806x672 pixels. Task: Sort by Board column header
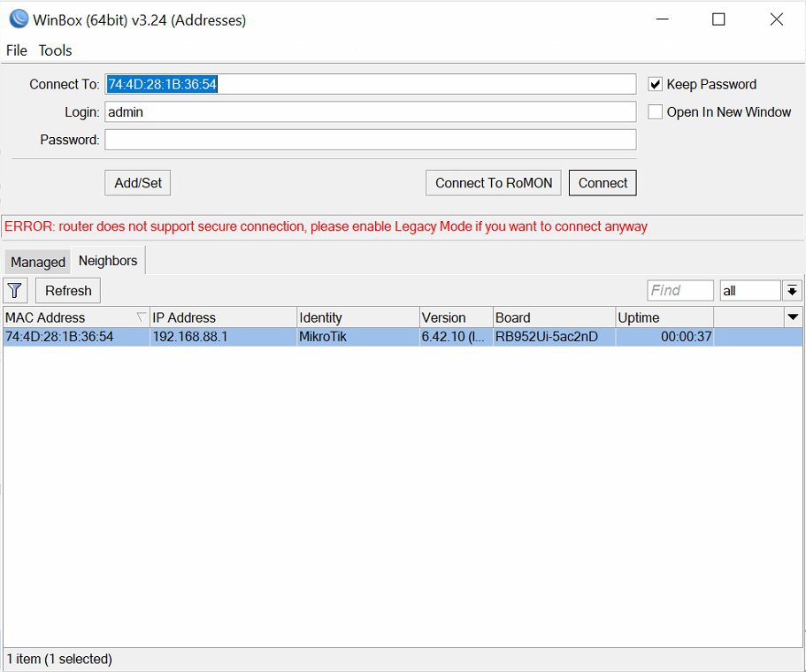554,317
